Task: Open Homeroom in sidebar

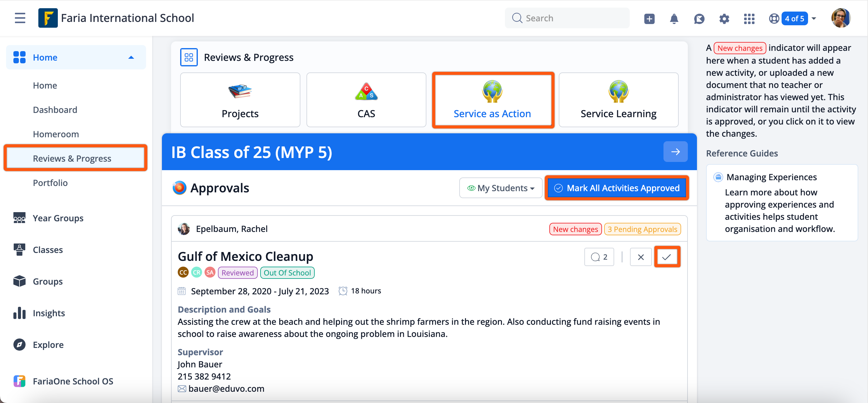Action: pos(56,134)
